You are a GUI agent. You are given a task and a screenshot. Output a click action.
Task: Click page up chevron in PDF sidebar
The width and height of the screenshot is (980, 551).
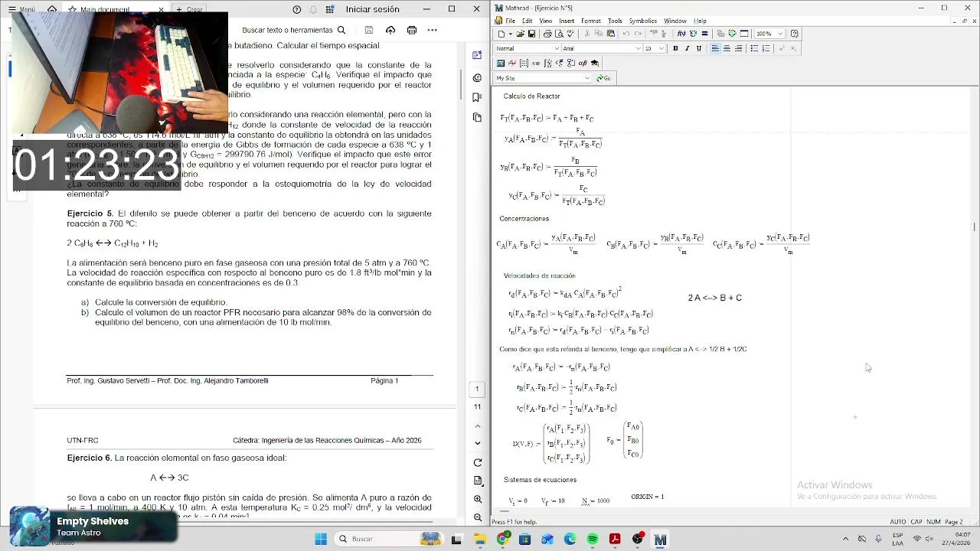coord(477,426)
